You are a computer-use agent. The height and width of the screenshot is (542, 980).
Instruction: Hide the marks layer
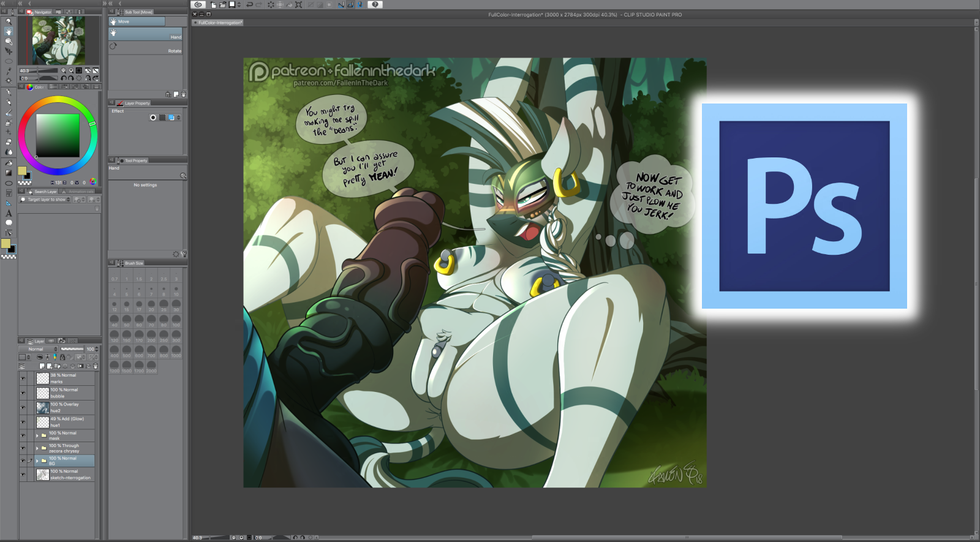(23, 378)
